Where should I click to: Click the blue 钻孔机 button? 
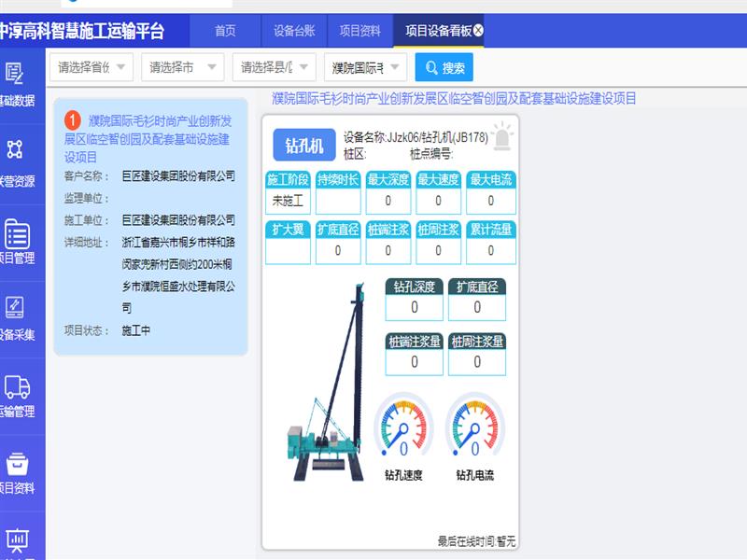tap(303, 146)
